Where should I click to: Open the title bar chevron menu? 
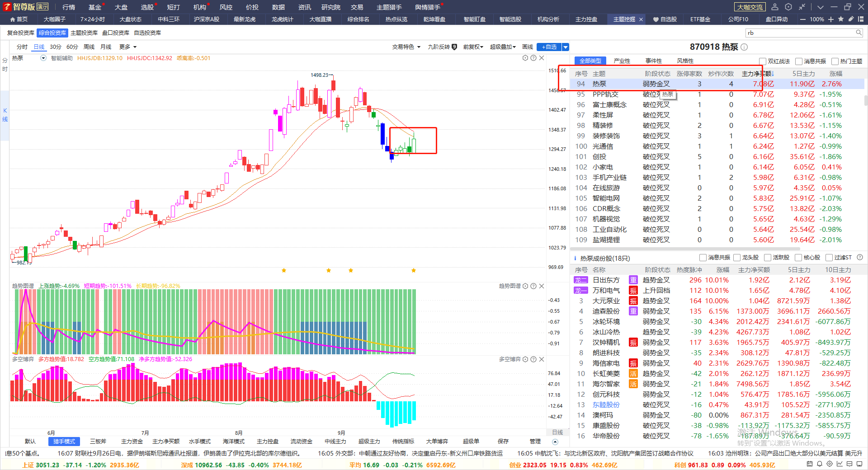click(821, 7)
